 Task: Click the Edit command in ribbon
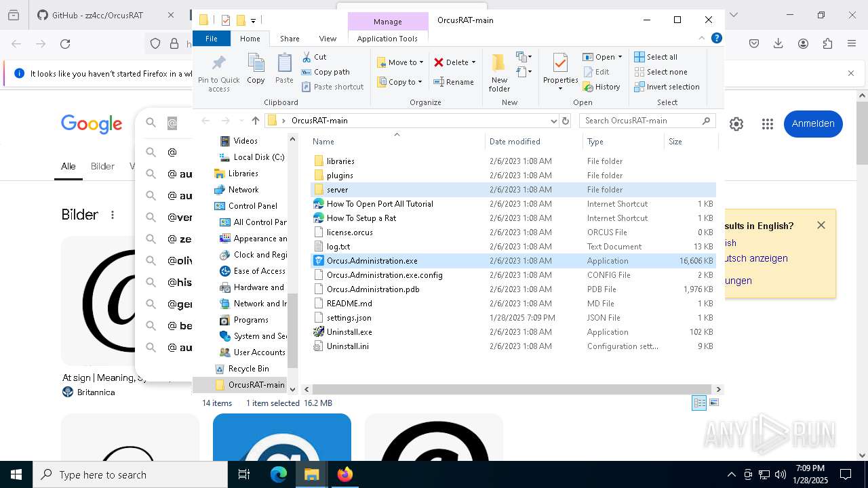[596, 72]
